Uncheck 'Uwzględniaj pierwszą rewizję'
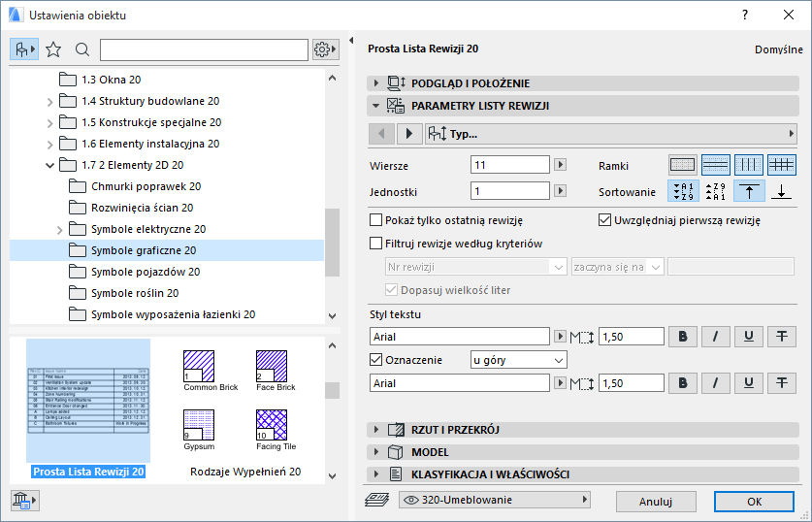 604,220
